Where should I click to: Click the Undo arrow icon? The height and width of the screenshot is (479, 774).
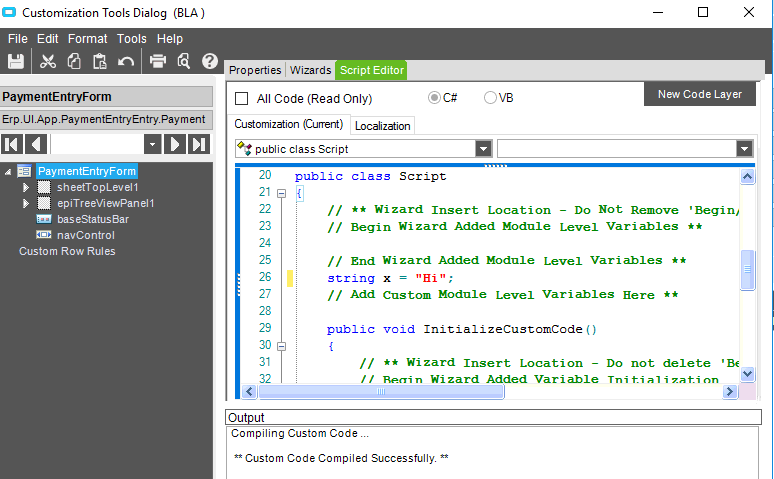(x=126, y=61)
